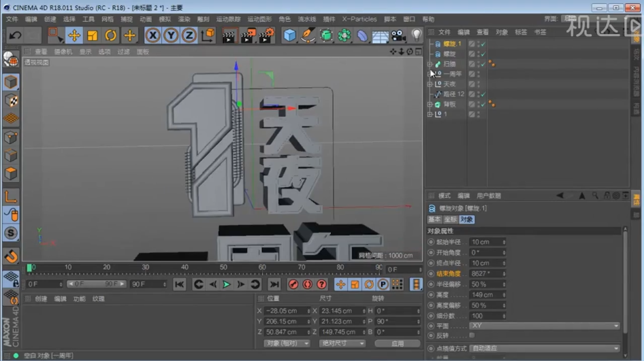Open 标签 menu in object manager

click(520, 32)
